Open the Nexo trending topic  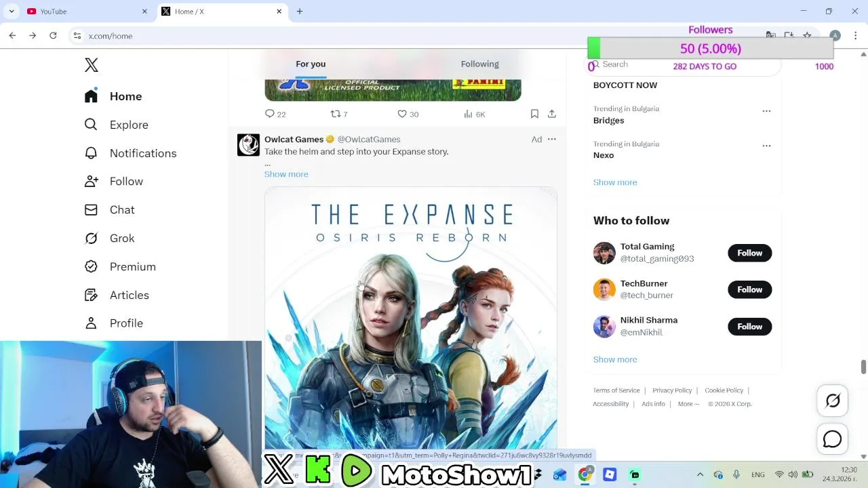[604, 155]
